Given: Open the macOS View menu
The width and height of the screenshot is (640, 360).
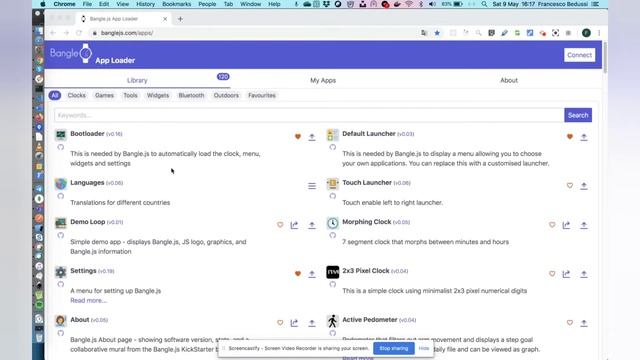Looking at the screenshot, I should [122, 4].
